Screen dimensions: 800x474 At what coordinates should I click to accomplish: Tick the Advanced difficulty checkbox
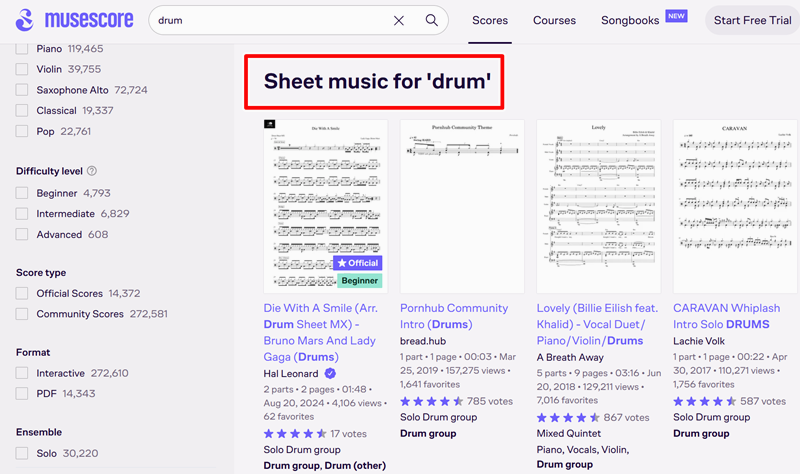coord(21,234)
